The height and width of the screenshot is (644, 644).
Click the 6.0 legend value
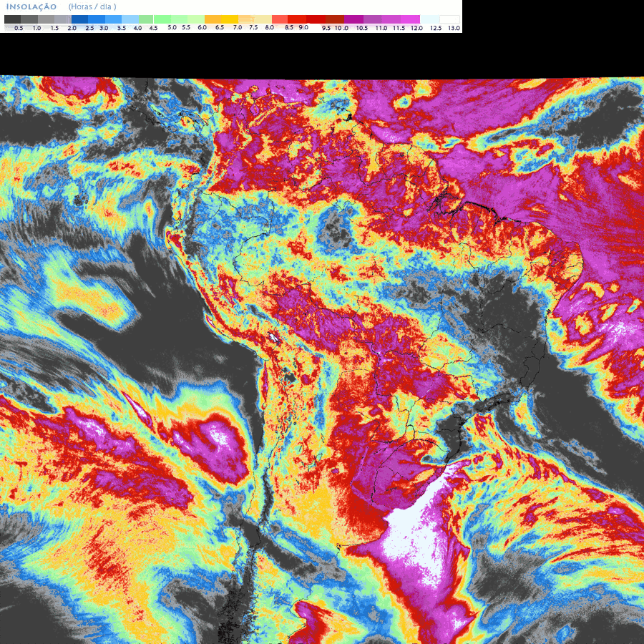click(x=202, y=27)
